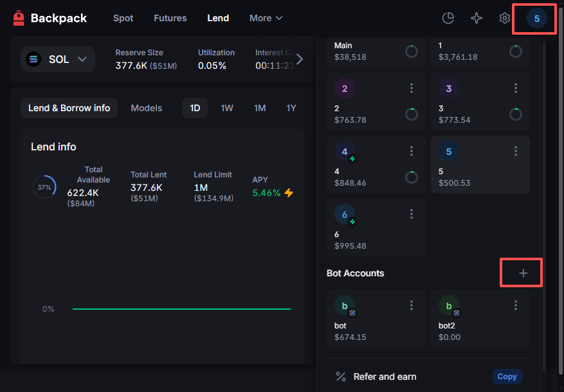Open three-dot menu for account 2
The width and height of the screenshot is (564, 392).
point(412,88)
